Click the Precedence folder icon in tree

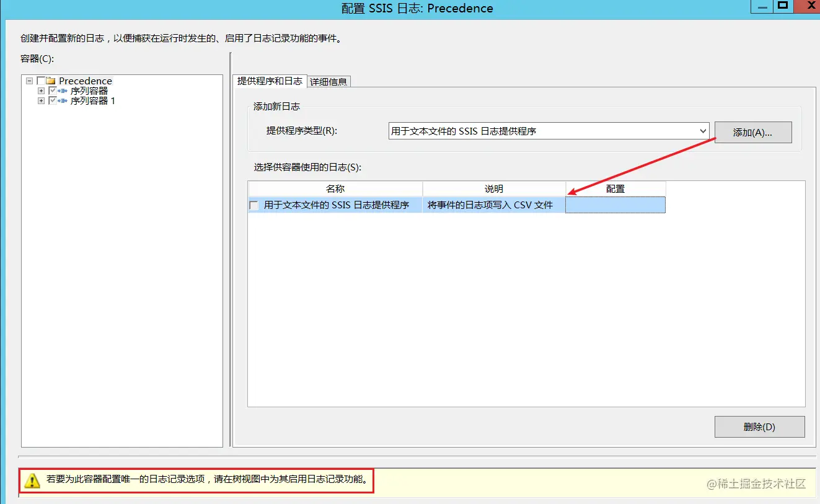pyautogui.click(x=51, y=81)
